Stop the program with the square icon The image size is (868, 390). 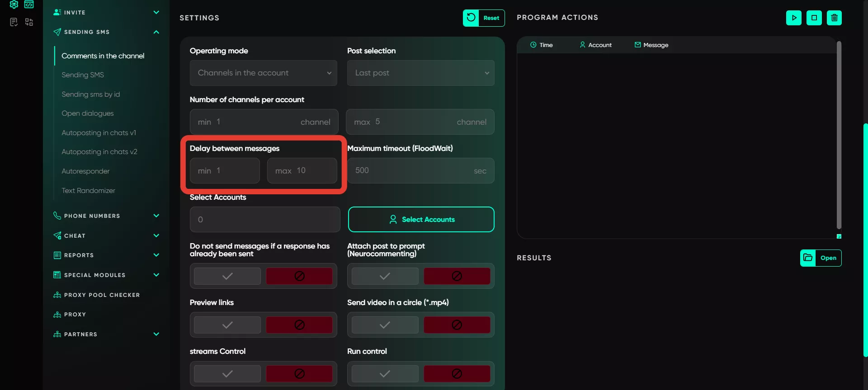(814, 18)
